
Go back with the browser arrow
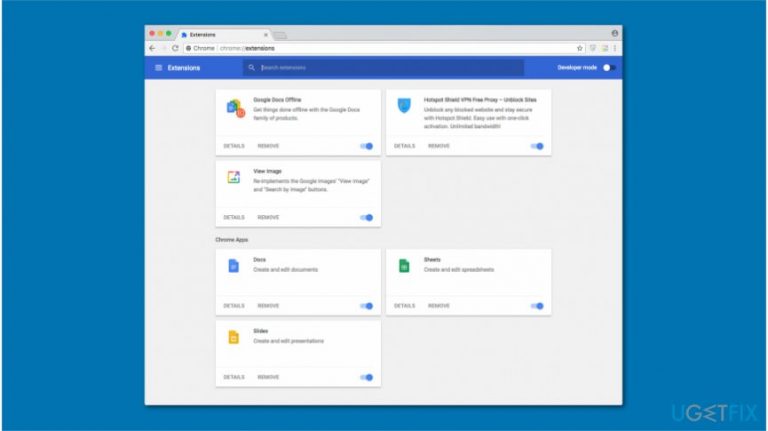pyautogui.click(x=152, y=48)
